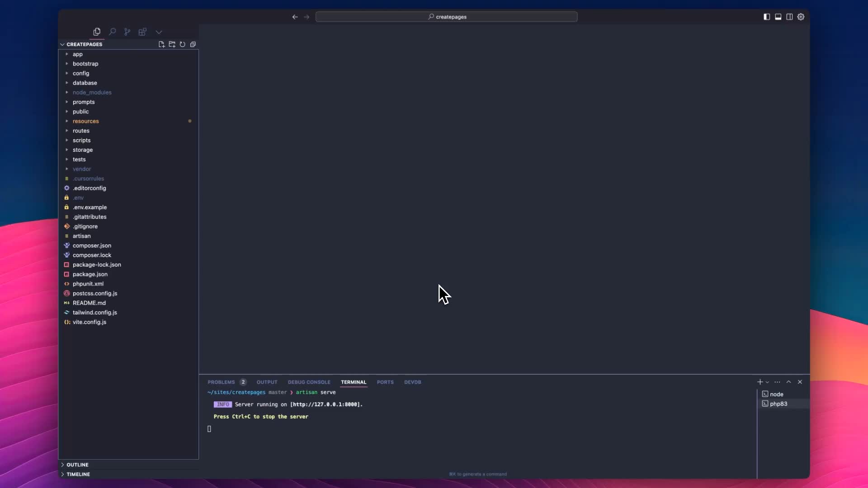Select the node terminal session

783,394
